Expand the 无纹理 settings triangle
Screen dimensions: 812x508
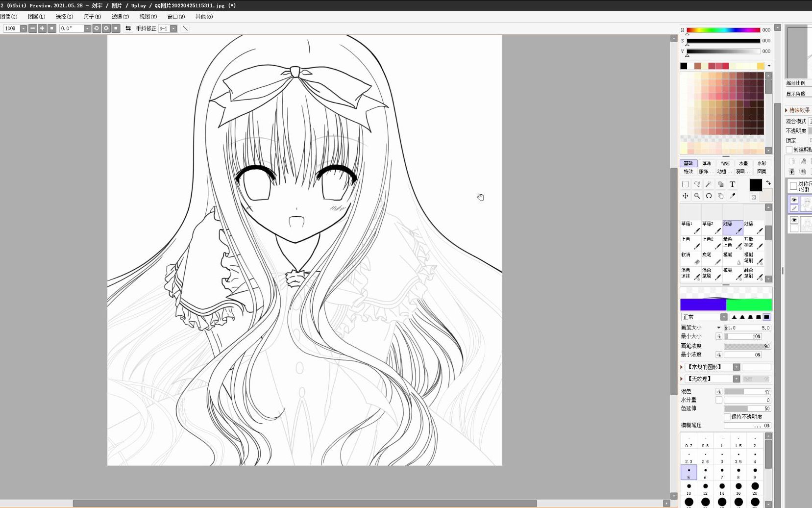coord(682,379)
